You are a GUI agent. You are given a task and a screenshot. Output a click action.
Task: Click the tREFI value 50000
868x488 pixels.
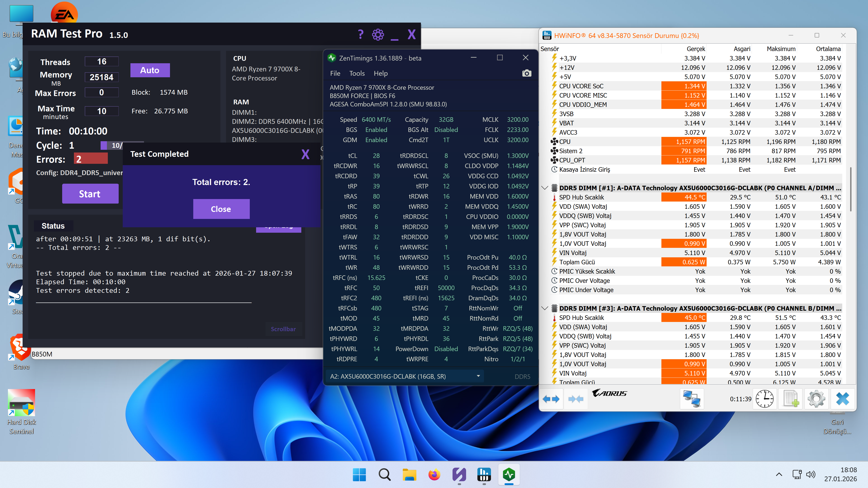(446, 288)
